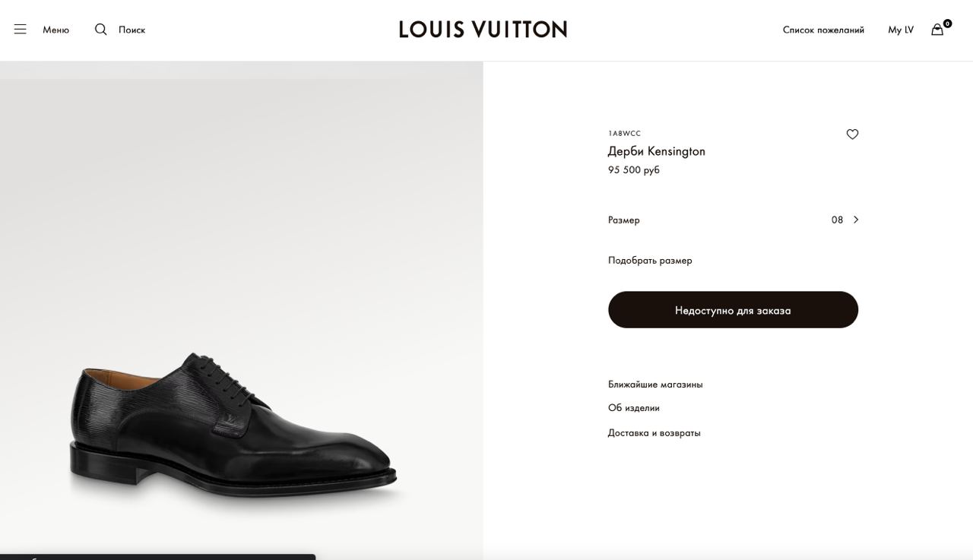973x560 pixels.
Task: Open Доставка и возвраты section
Action: (654, 433)
